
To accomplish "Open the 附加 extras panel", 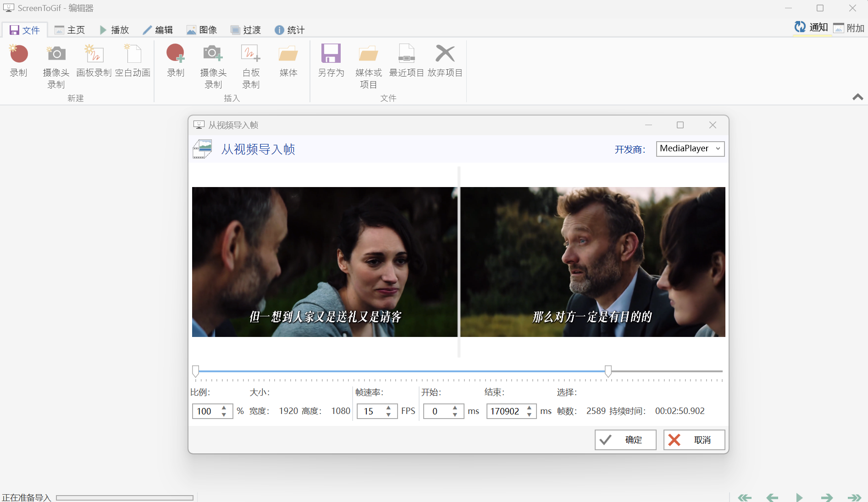I will click(x=849, y=28).
